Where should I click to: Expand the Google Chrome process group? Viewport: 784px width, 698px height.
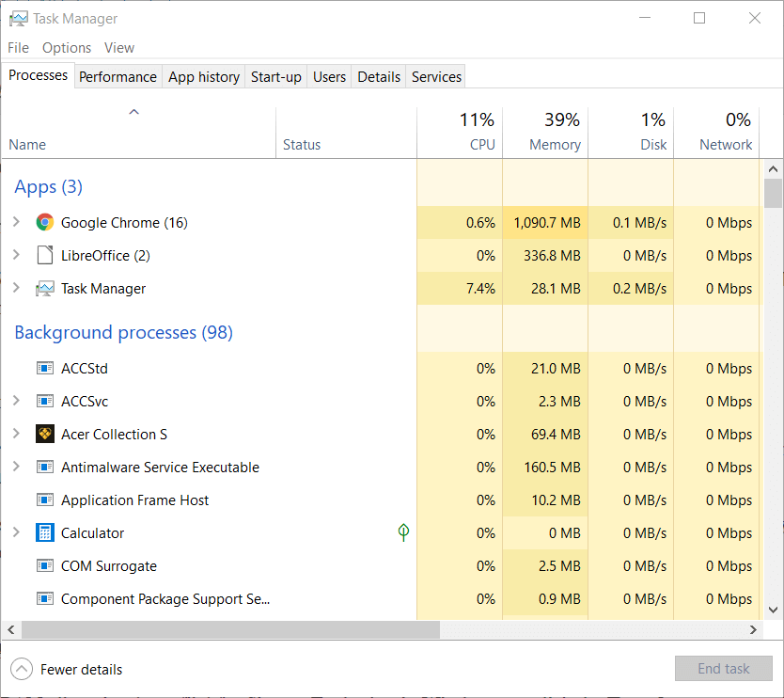(x=16, y=222)
